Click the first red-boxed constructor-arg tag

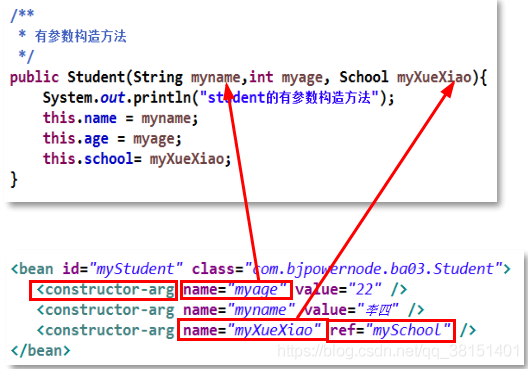[x=103, y=290]
